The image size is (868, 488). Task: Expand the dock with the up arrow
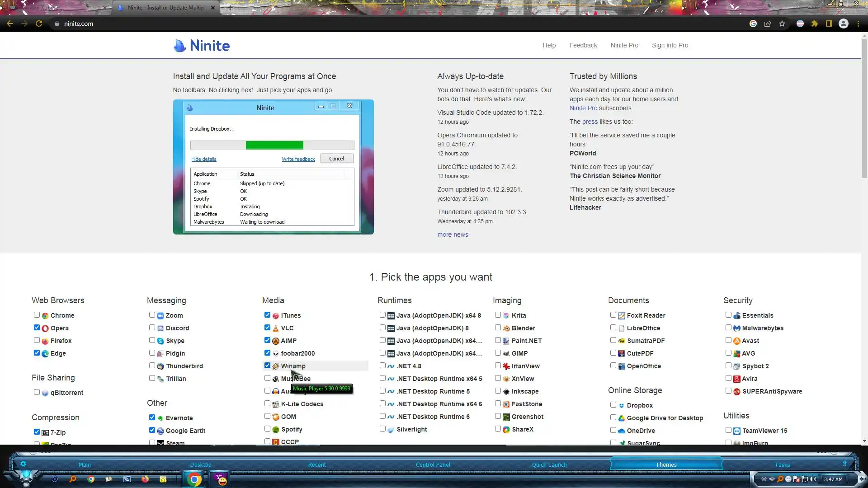[844, 463]
